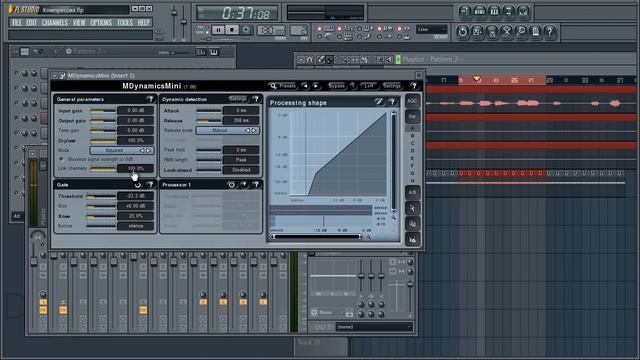Open Processing shape help question mark

392,102
